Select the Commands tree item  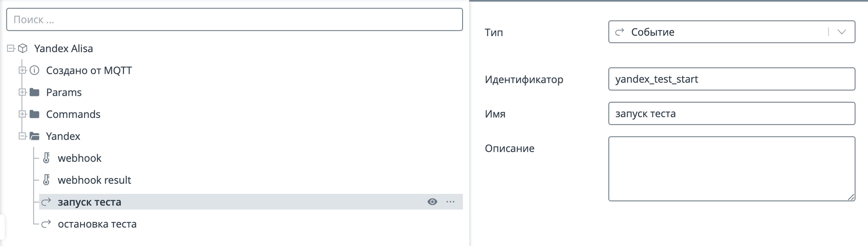73,114
